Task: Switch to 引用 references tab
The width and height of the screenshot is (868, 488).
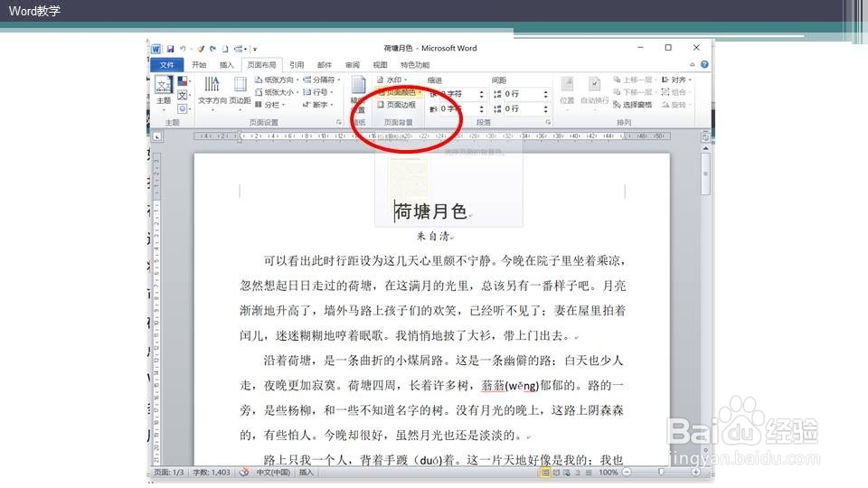Action: [x=297, y=65]
